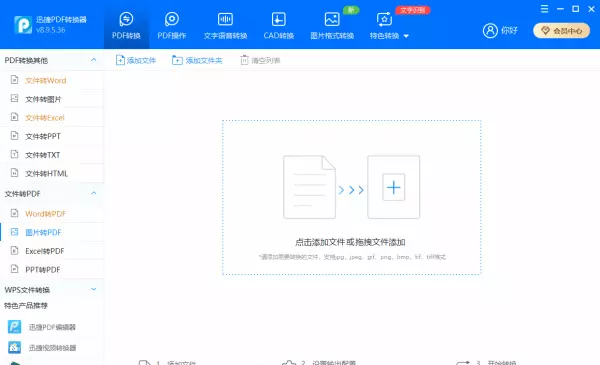Viewport: 600px width, 365px height.
Task: Open the hamburger menu in title bar
Action: click(545, 9)
